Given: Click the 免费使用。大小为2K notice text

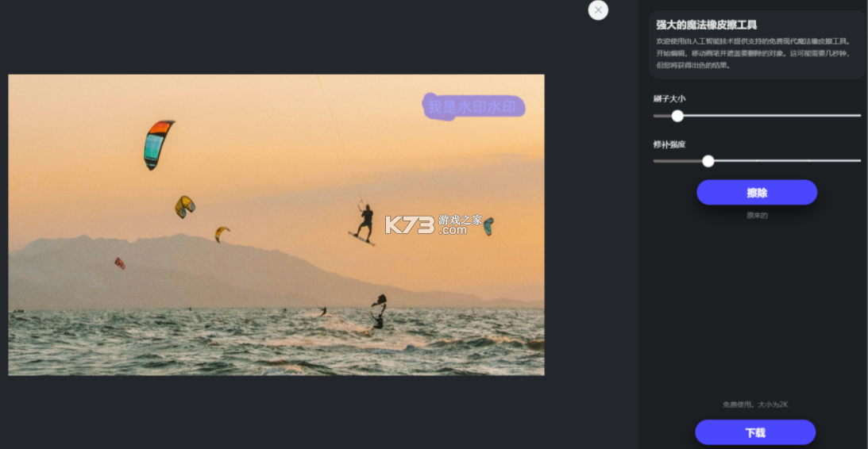Looking at the screenshot, I should click(x=755, y=405).
